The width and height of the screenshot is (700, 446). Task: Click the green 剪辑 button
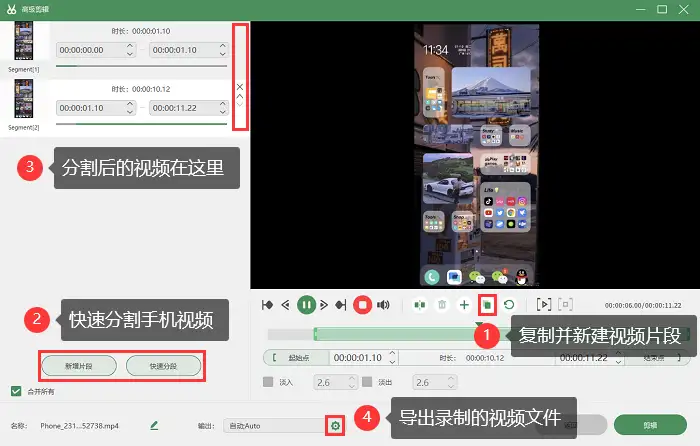click(650, 425)
